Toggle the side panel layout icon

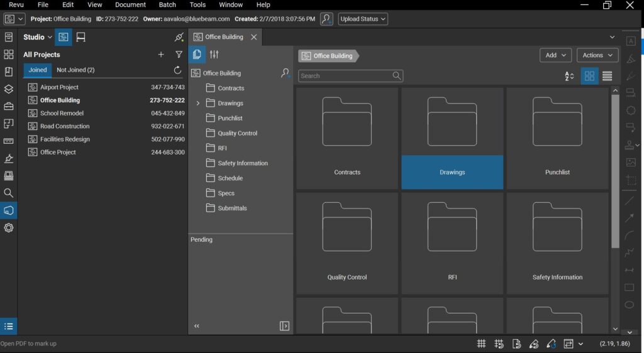click(284, 326)
